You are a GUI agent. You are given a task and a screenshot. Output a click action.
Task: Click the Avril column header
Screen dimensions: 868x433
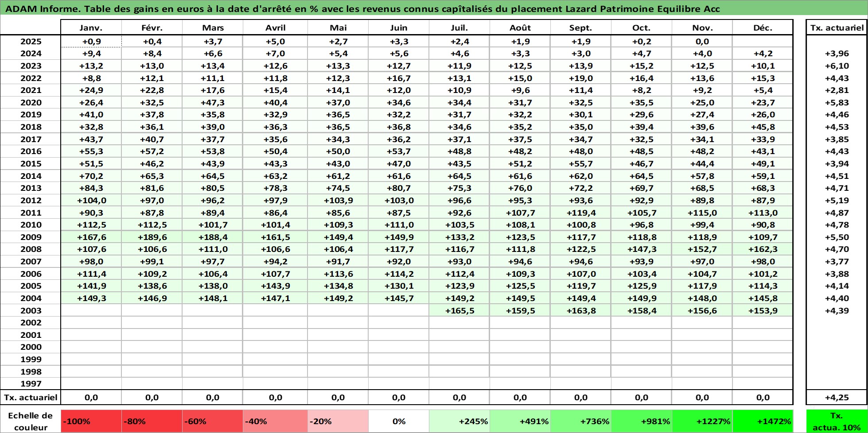coord(275,27)
